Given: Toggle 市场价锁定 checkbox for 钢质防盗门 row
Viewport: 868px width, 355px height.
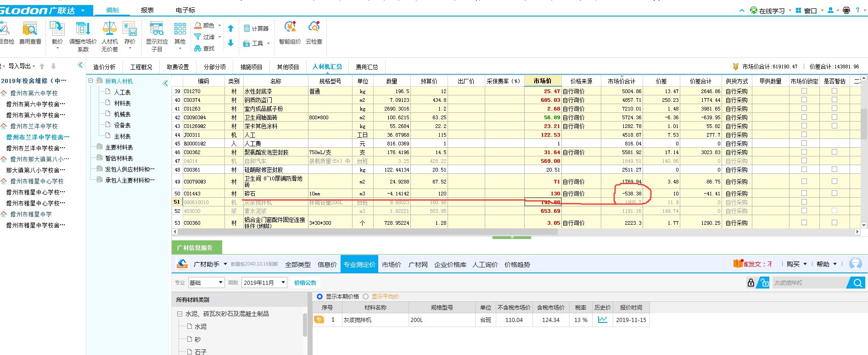Looking at the screenshot, I should pyautogui.click(x=804, y=100).
